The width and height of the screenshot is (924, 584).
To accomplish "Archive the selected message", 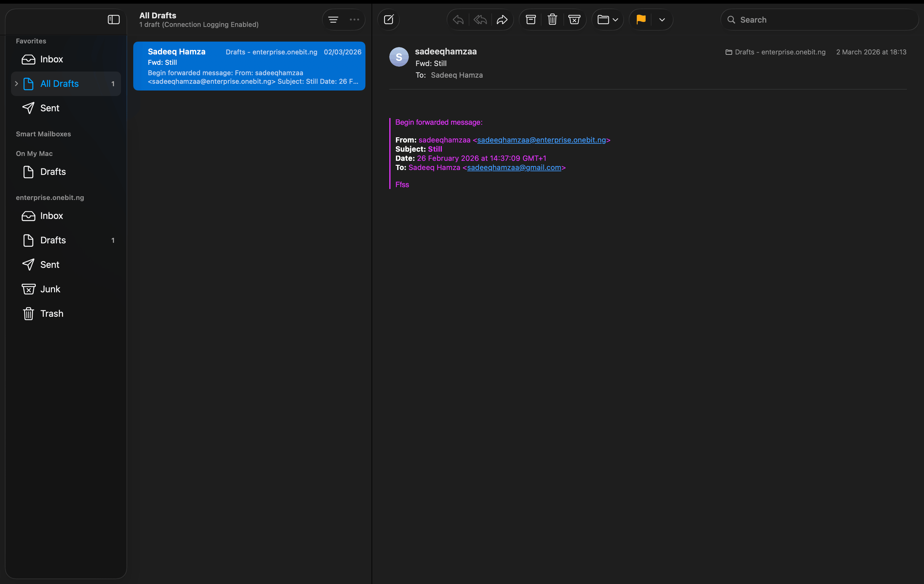I will tap(531, 20).
